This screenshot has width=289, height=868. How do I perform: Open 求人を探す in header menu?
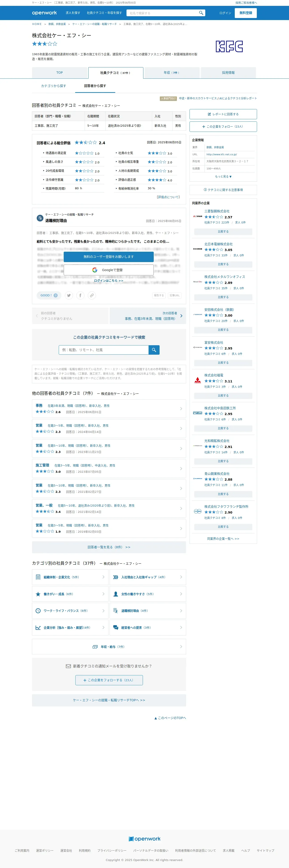click(73, 13)
